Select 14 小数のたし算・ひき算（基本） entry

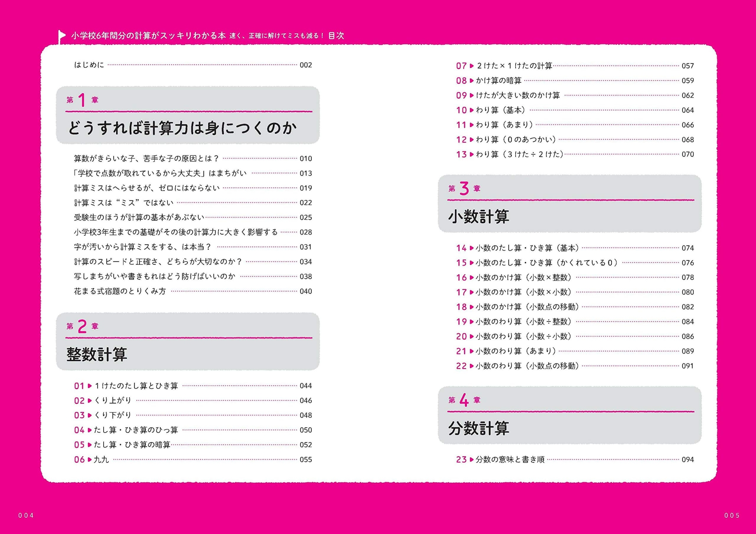tap(575, 248)
